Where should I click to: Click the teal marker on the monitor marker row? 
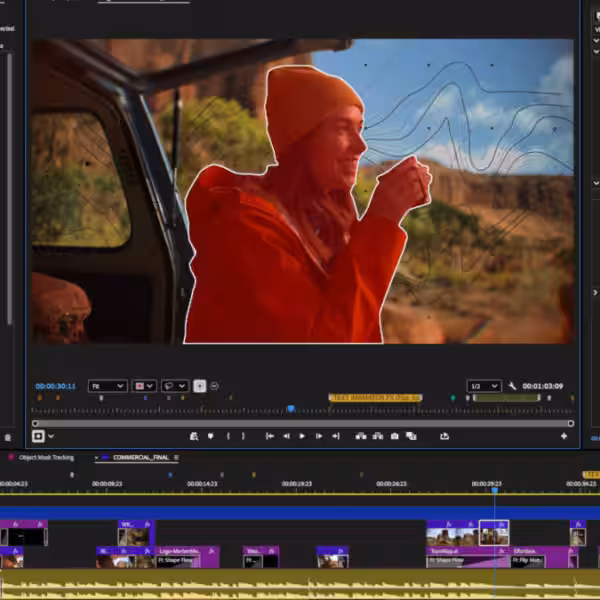453,398
